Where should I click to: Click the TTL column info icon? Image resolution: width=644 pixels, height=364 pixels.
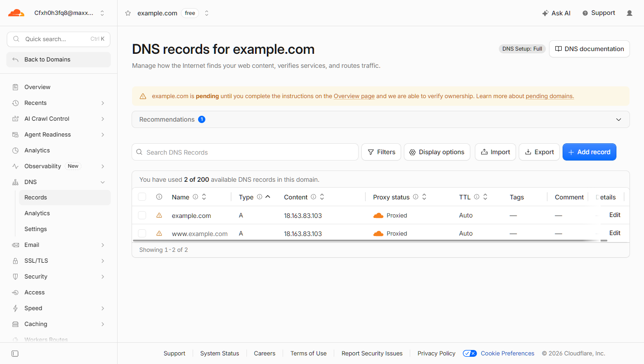(477, 197)
